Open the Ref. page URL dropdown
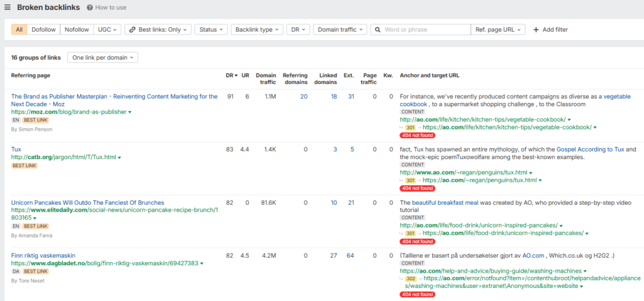The image size is (644, 301). 498,30
